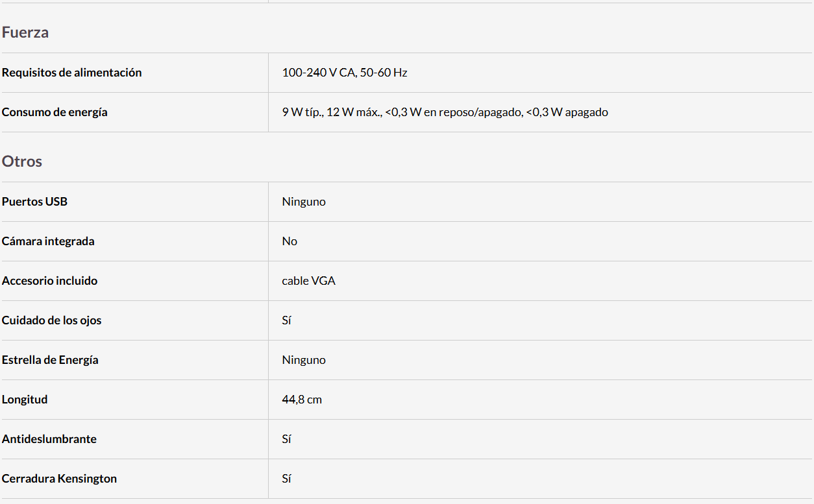Select the Consumo de energía label

[55, 112]
